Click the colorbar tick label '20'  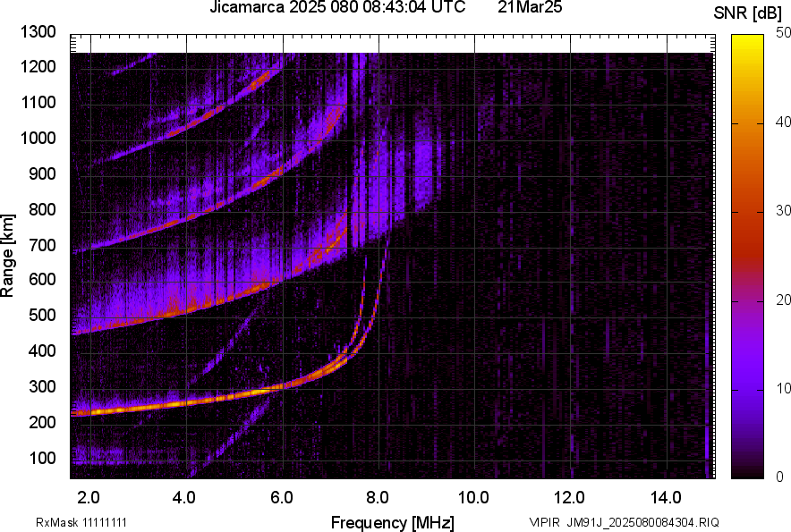pyautogui.click(x=784, y=300)
